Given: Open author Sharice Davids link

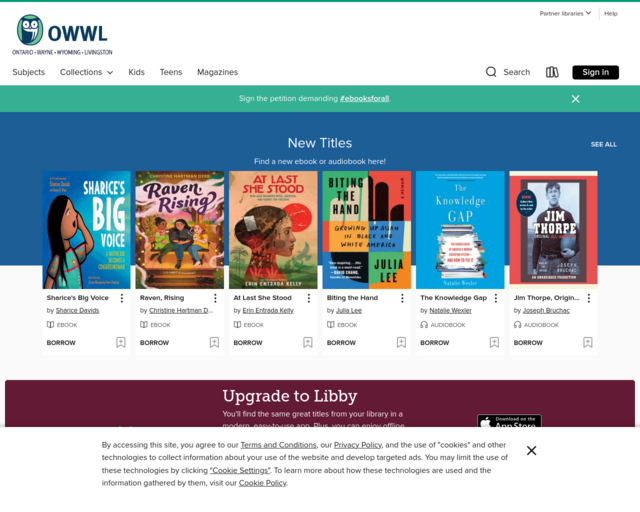Looking at the screenshot, I should point(78,310).
